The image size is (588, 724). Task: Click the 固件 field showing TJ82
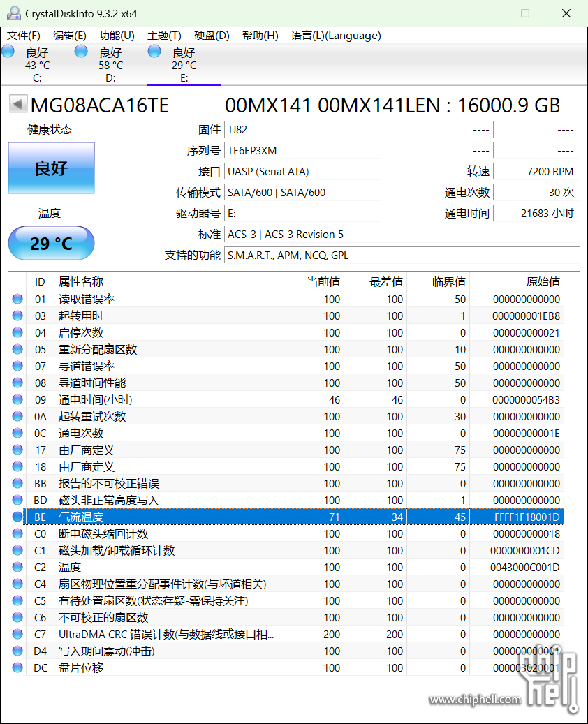coord(302,130)
